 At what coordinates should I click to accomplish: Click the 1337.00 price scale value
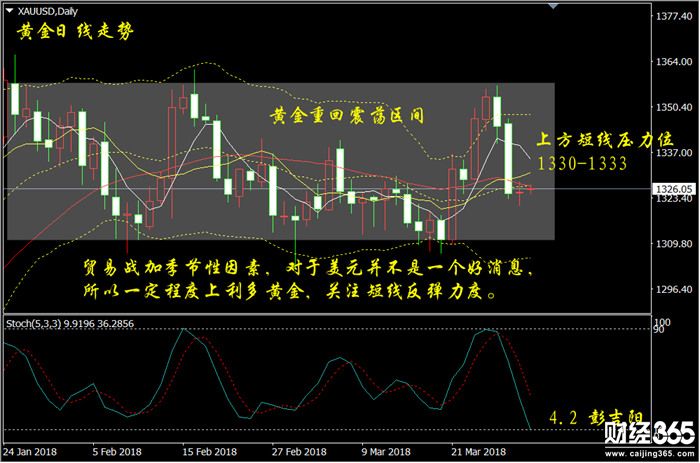pos(674,153)
